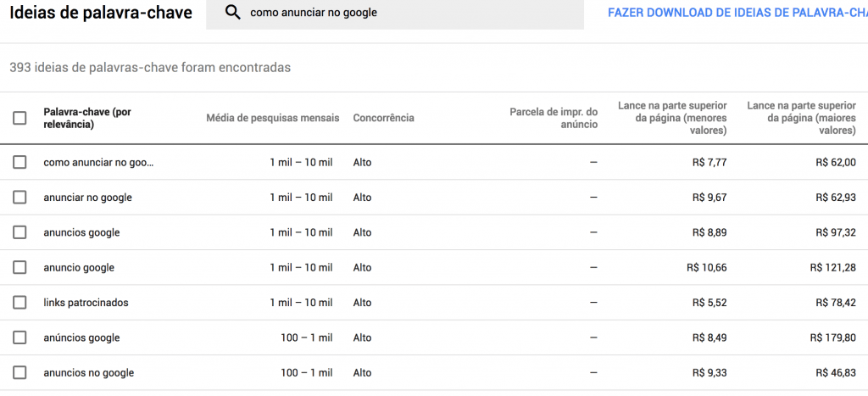The image size is (868, 396).
Task: Click the search magnifier icon
Action: coord(233,13)
